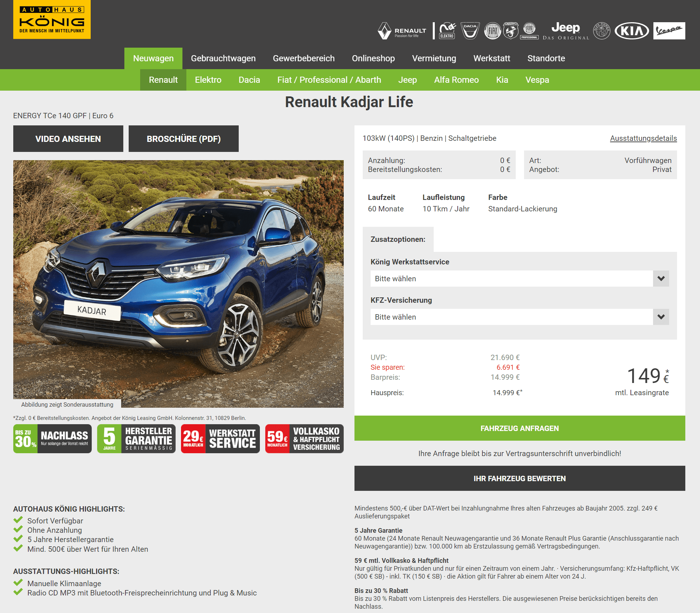Select the Dacia submenu tab
Screen dimensions: 700x613
249,80
